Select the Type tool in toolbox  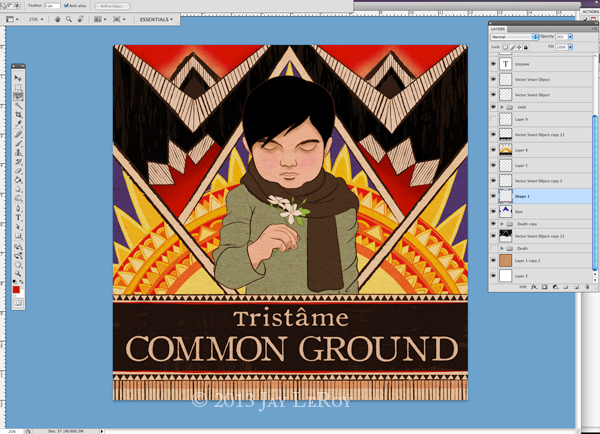pos(18,218)
